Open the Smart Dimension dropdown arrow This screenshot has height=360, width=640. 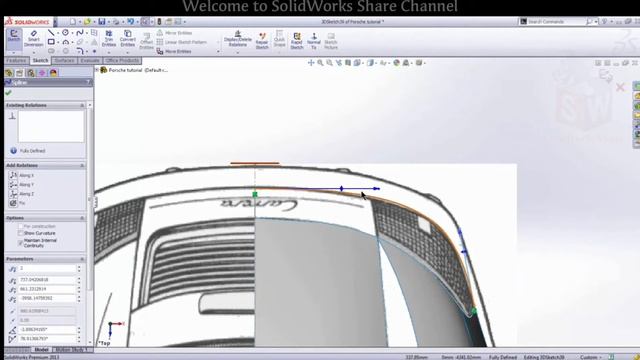point(33,52)
